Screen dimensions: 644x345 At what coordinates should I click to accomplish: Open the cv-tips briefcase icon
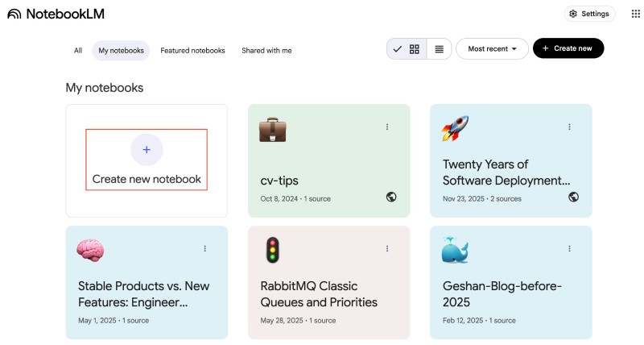tap(272, 130)
